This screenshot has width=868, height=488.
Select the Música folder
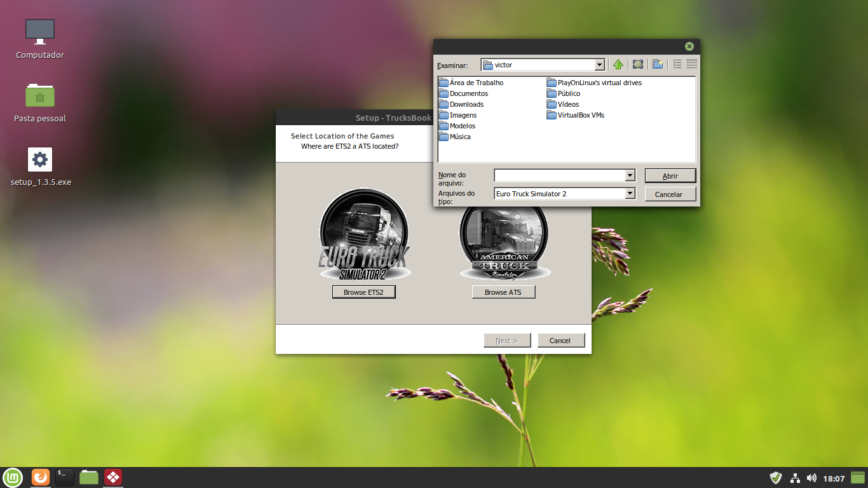pyautogui.click(x=454, y=137)
